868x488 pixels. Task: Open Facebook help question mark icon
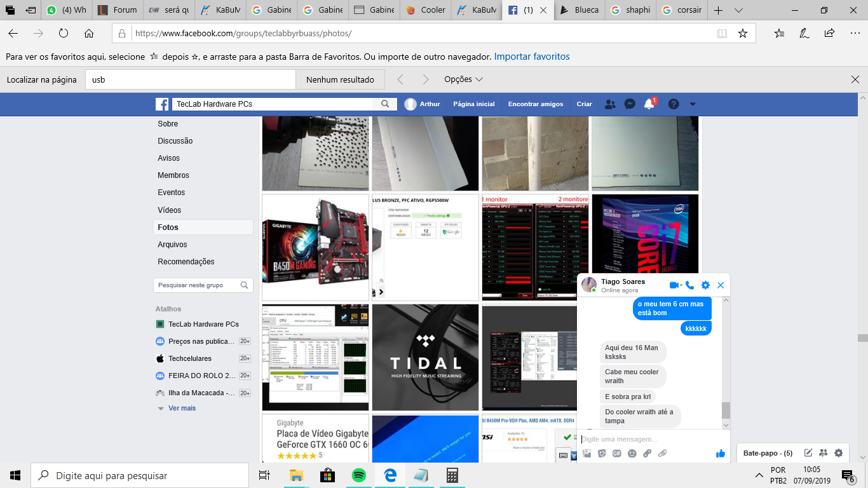[674, 104]
